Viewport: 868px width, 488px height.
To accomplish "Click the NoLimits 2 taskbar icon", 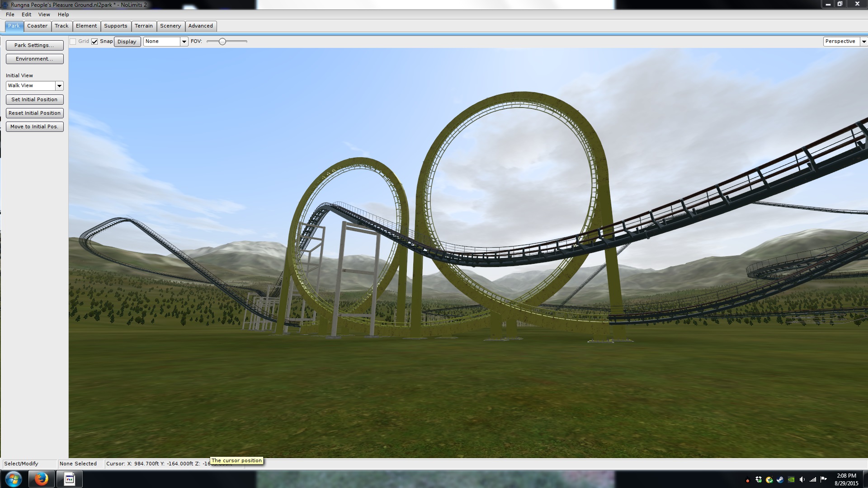I will (x=69, y=479).
